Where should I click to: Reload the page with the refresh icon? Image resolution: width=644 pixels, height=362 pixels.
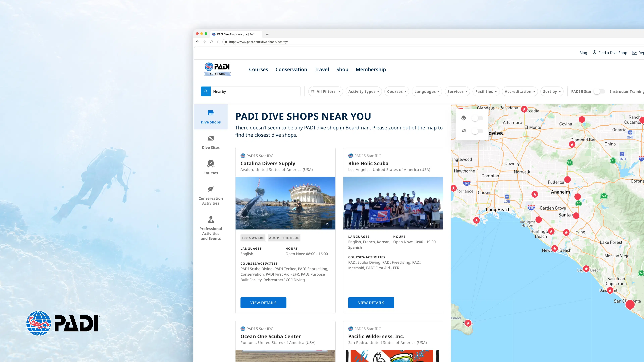(211, 42)
